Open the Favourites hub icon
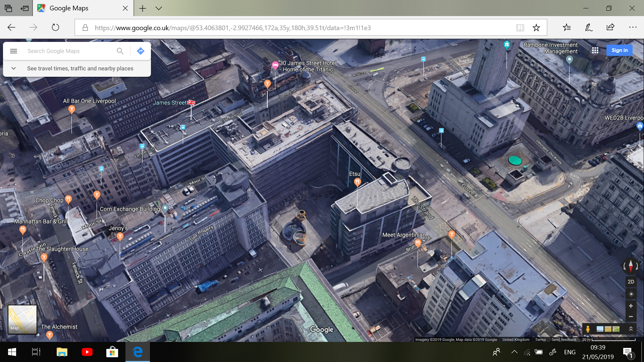 (567, 27)
